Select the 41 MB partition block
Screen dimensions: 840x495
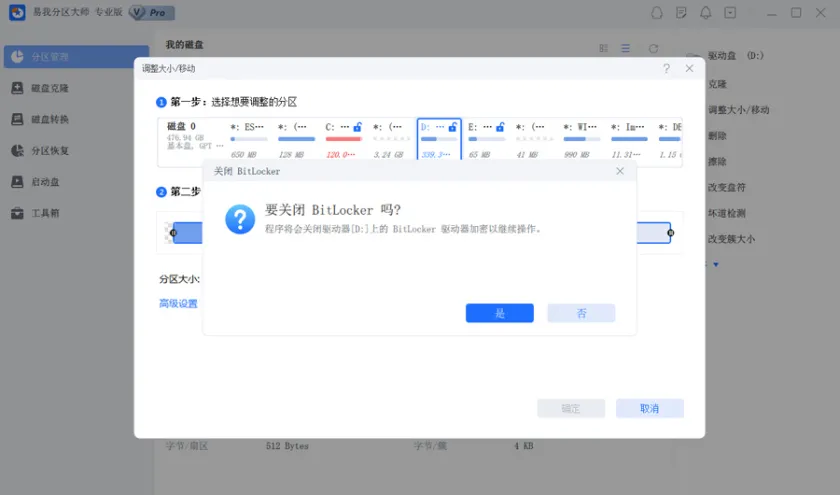[x=534, y=140]
